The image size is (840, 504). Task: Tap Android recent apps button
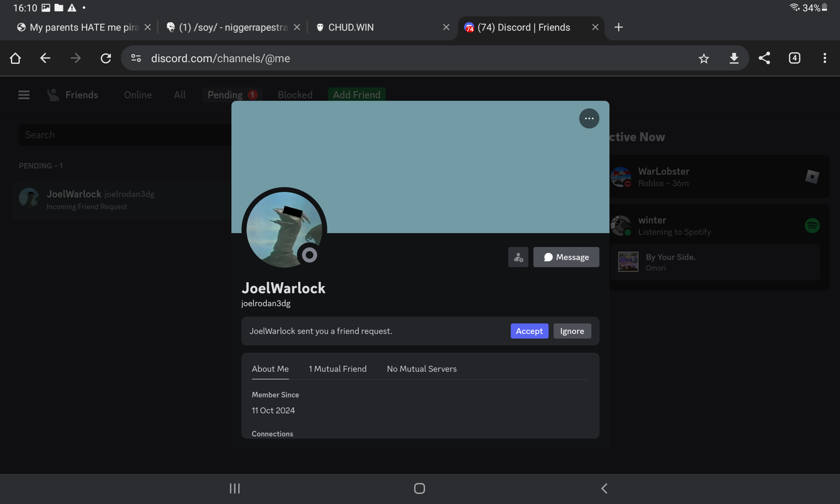tap(235, 488)
